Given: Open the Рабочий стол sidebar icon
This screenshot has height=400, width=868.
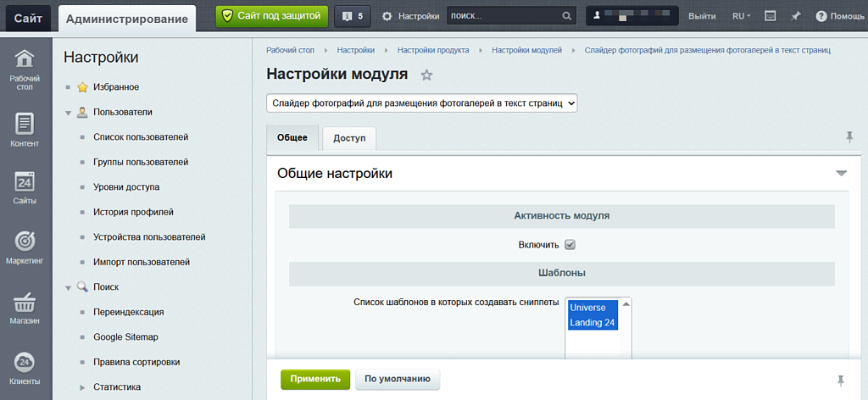Looking at the screenshot, I should [25, 69].
